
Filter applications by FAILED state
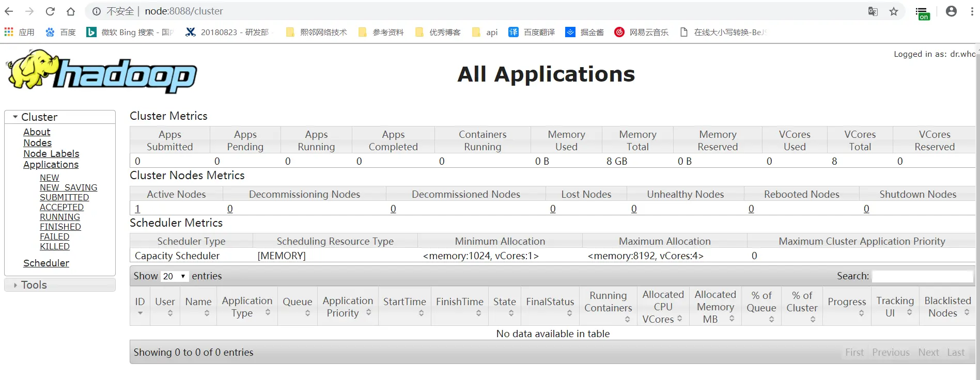pos(54,236)
